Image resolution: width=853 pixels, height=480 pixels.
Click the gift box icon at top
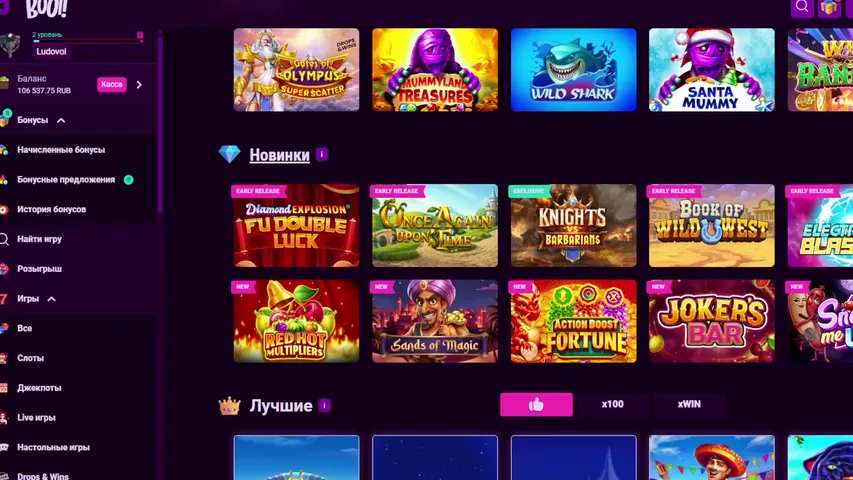(829, 7)
